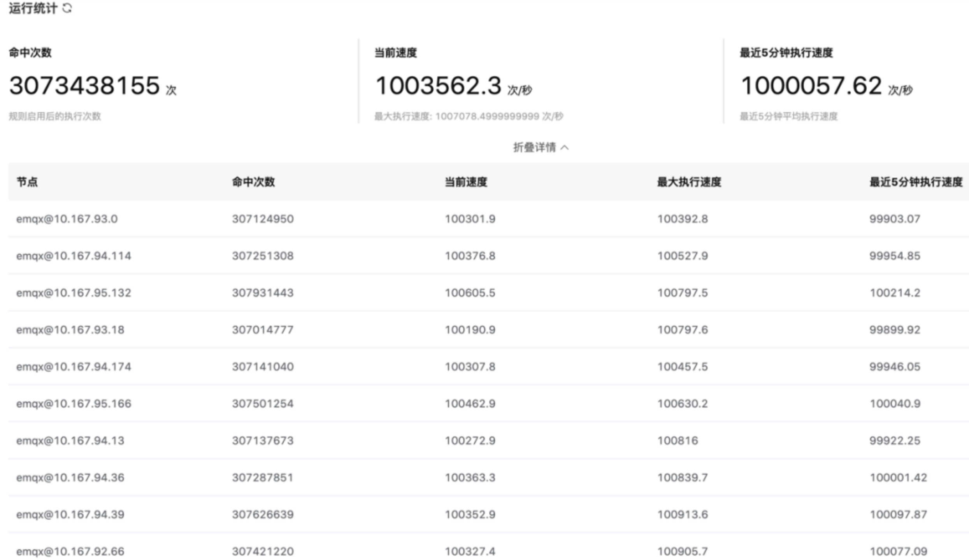Select node emqx@10.167.94.174

[74, 367]
